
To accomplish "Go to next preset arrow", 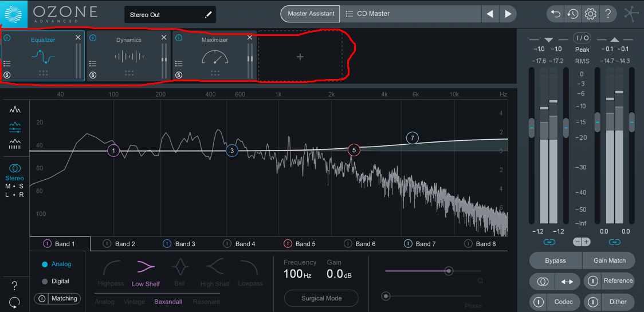I will tap(508, 14).
